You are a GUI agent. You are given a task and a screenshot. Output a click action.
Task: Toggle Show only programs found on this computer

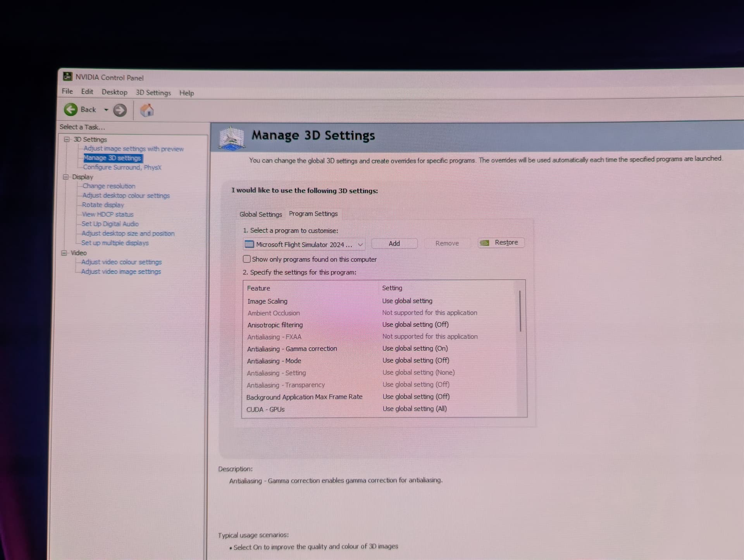coord(246,259)
